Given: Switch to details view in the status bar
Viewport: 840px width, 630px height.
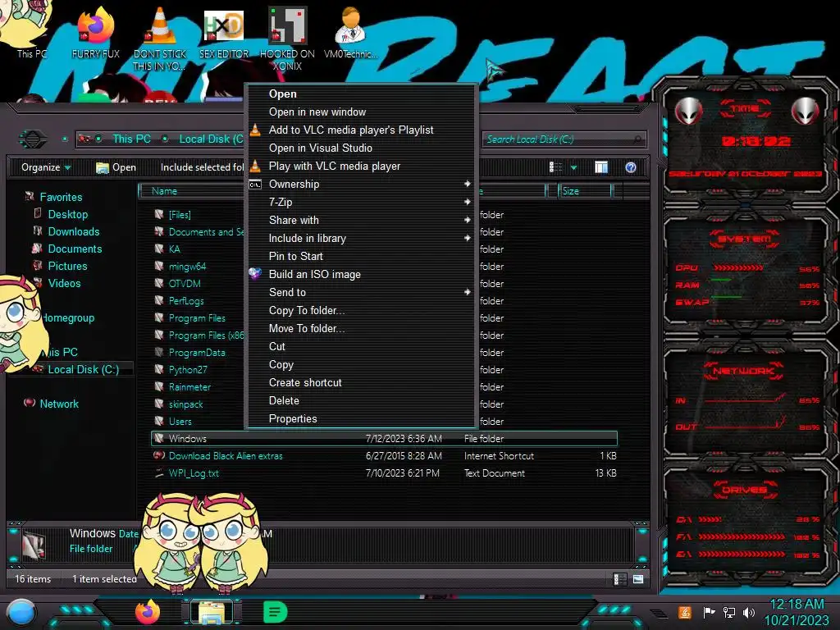Looking at the screenshot, I should 620,579.
